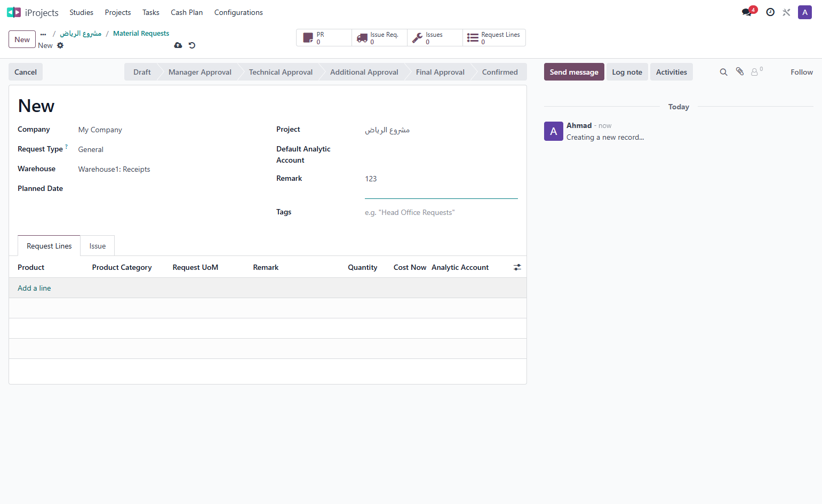The height and width of the screenshot is (504, 822).
Task: Open the PR stat button
Action: 324,38
